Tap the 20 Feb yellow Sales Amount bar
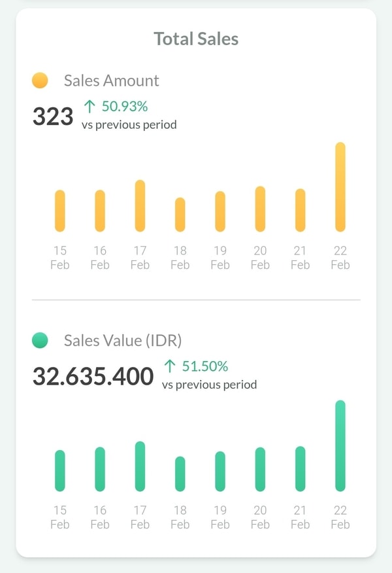This screenshot has height=573, width=392. click(260, 209)
